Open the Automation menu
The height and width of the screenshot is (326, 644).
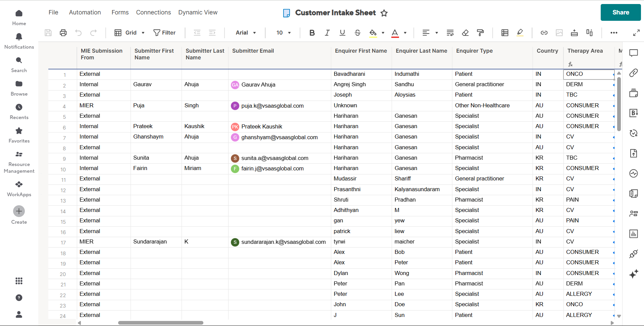85,12
